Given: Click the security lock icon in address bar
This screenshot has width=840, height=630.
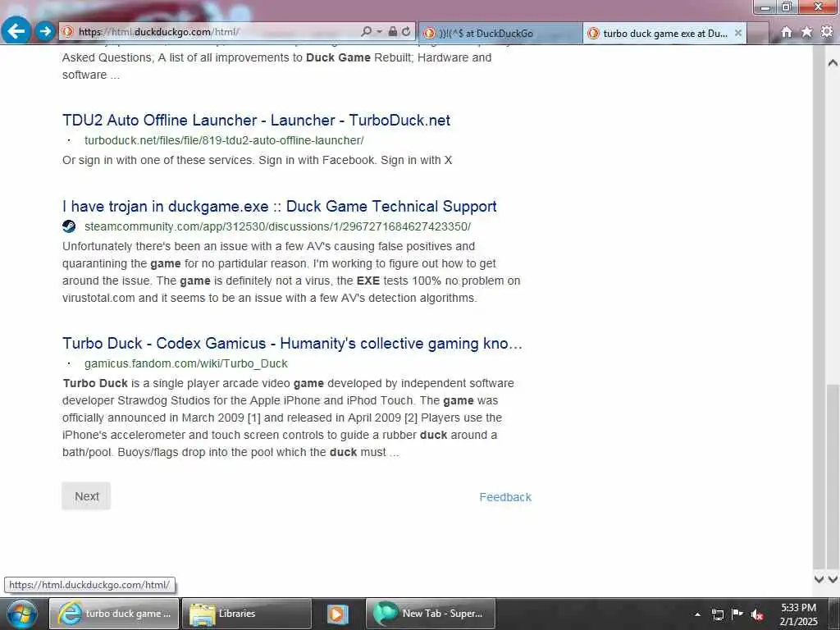Looking at the screenshot, I should click(393, 32).
